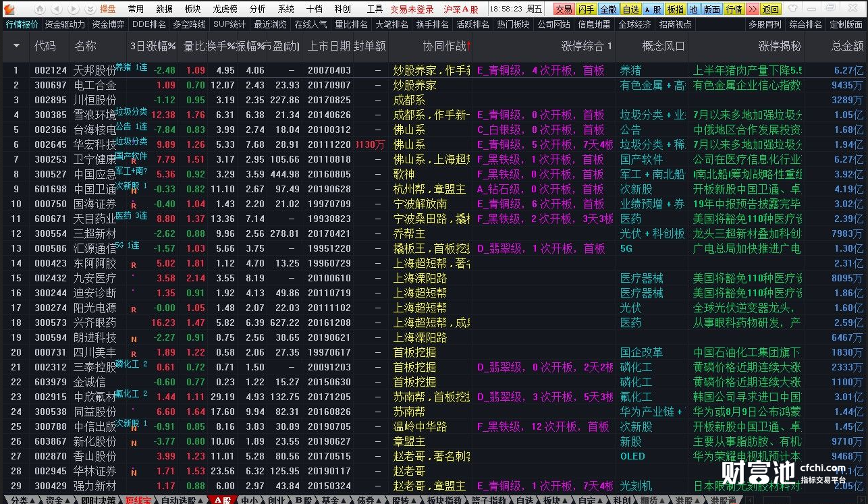The height and width of the screenshot is (504, 868).
Task: Open the 数据 menu
Action: click(164, 9)
